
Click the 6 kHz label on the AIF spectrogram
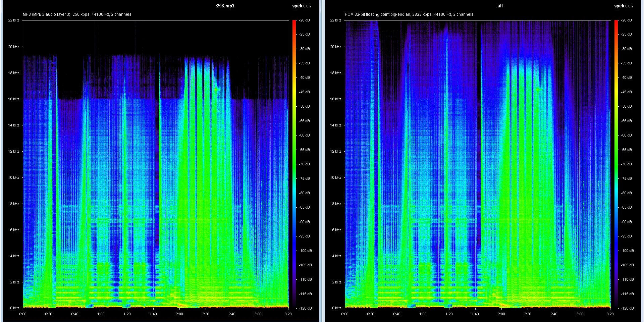click(336, 230)
